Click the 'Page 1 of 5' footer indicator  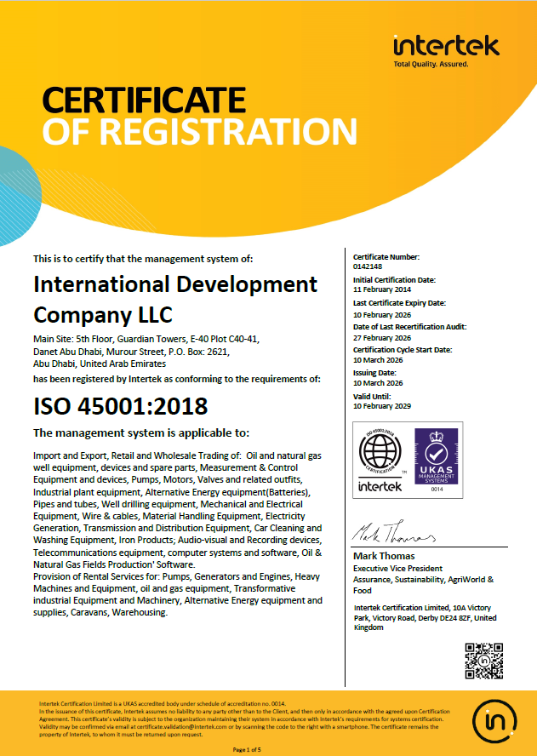[247, 750]
